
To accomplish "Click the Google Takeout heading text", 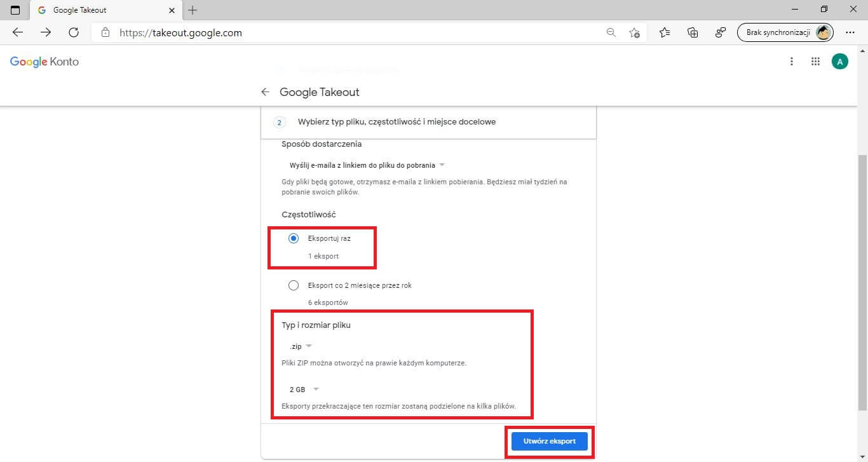I will pyautogui.click(x=320, y=92).
